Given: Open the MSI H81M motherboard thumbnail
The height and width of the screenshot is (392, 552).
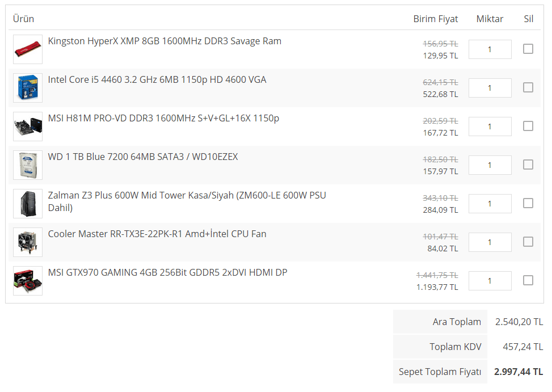Looking at the screenshot, I should (28, 127).
